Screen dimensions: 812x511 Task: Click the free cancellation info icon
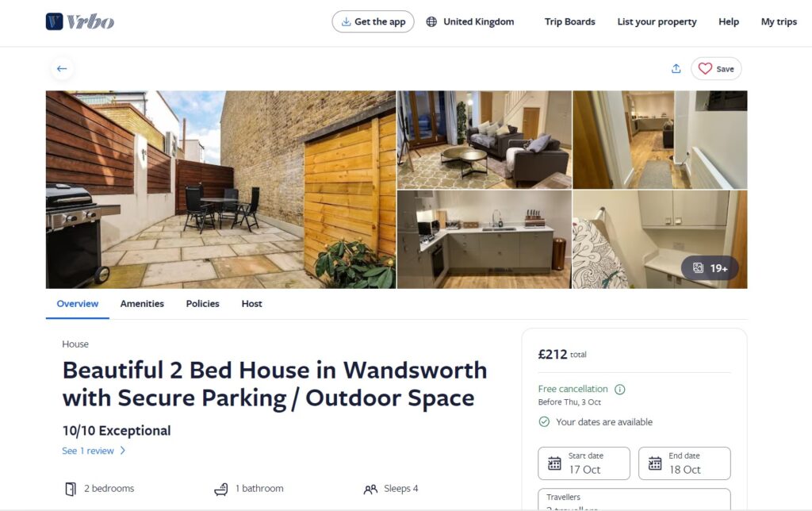click(x=619, y=390)
